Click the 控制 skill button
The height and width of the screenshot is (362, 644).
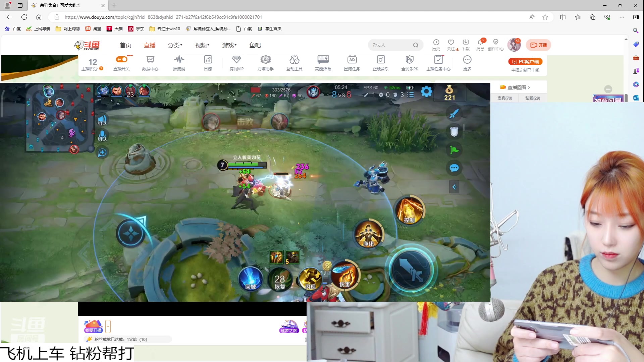410,210
